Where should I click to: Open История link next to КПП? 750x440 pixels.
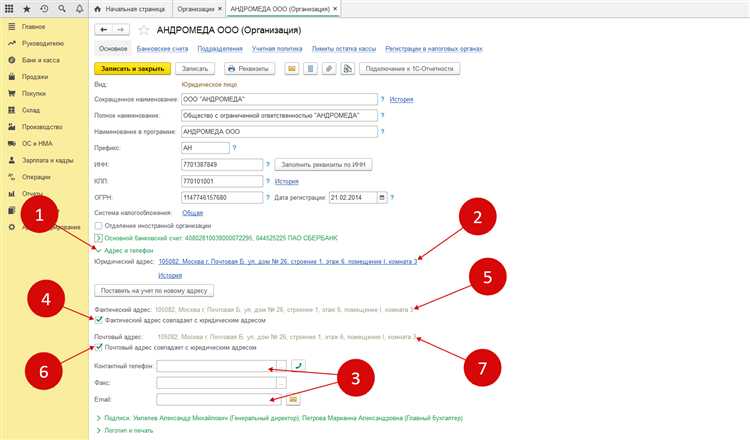pyautogui.click(x=287, y=181)
